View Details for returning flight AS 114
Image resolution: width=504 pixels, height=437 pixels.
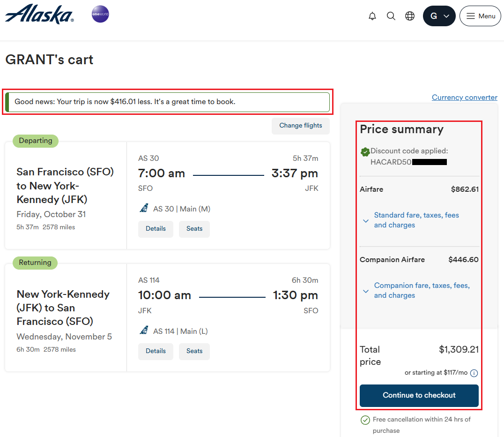(x=156, y=351)
